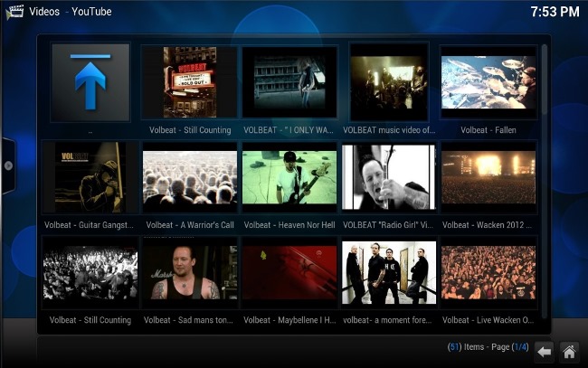Open Volbeat Wacken 2012 stage thumbnail
Viewport: 588px width, 368px height.
coord(488,177)
